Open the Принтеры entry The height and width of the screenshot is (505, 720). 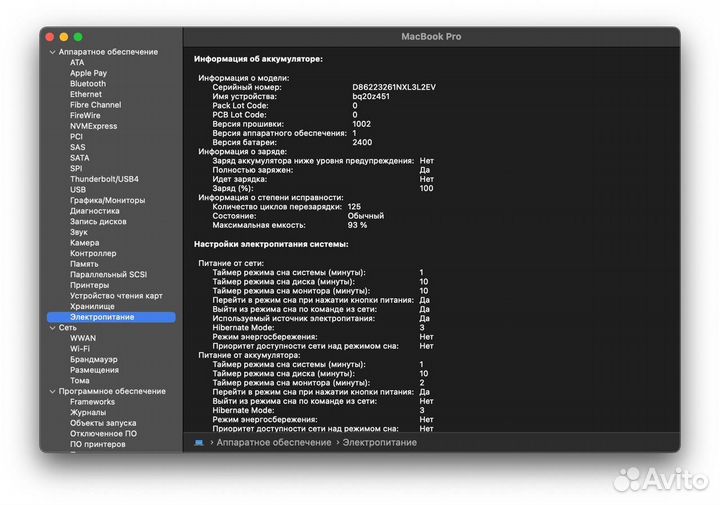point(89,285)
